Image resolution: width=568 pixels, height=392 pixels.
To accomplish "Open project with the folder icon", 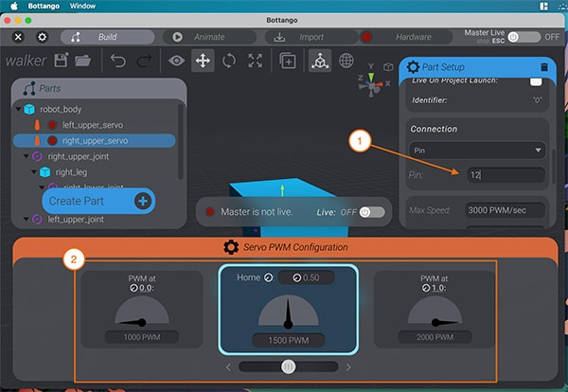I will [x=82, y=61].
